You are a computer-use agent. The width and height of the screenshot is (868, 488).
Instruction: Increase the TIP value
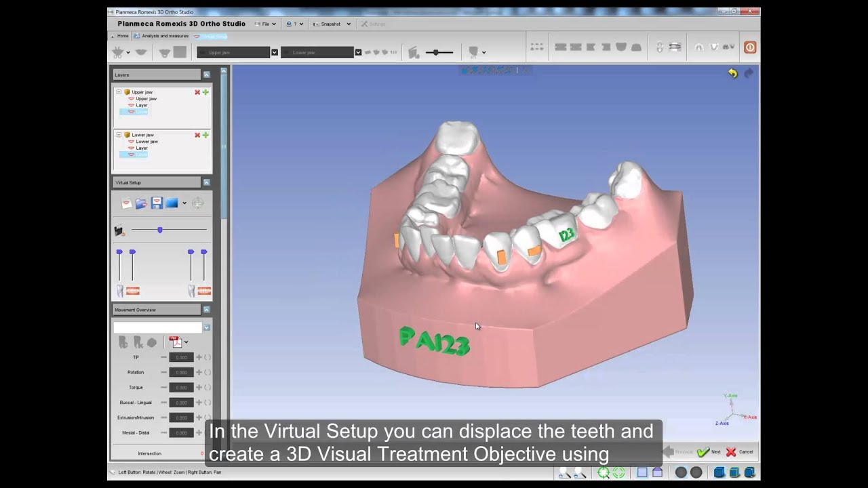point(199,357)
